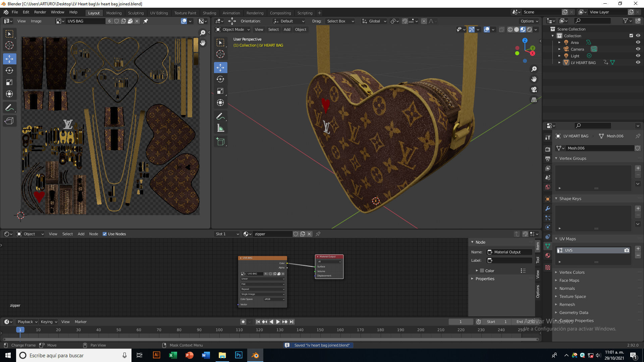644x362 pixels.
Task: Open the Keying popover
Action: [x=49, y=322]
